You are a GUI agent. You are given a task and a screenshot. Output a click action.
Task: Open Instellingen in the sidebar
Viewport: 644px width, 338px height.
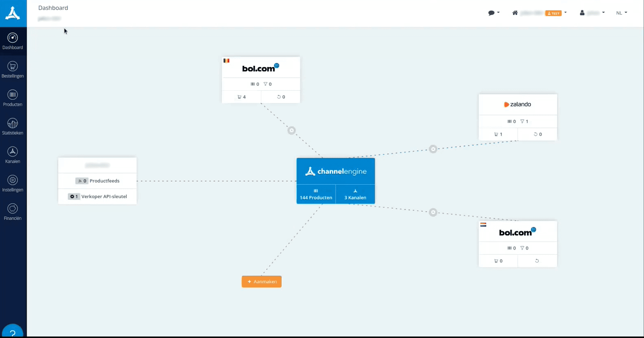[13, 184]
